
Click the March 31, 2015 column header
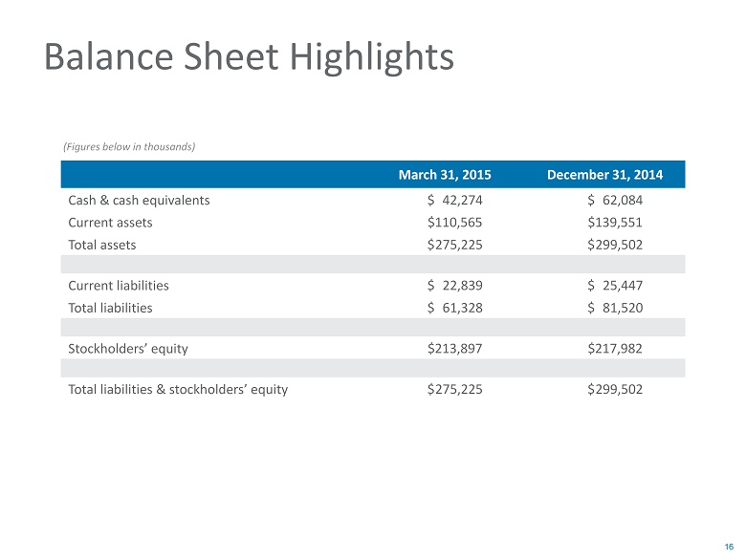click(445, 175)
